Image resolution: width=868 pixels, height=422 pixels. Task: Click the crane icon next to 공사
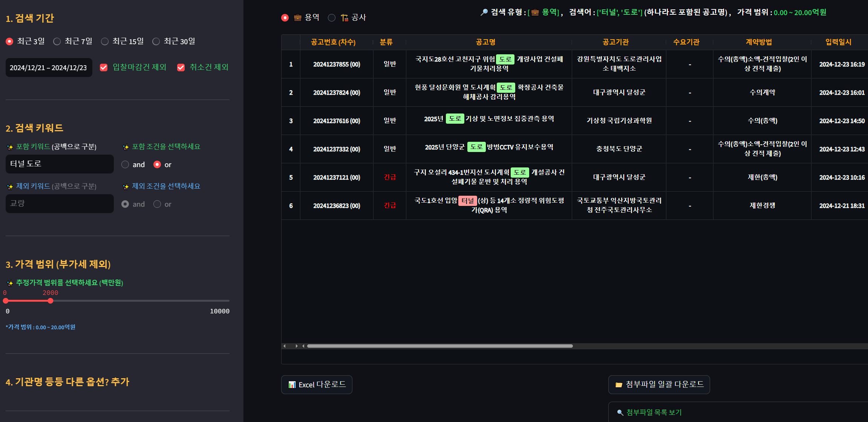click(344, 18)
